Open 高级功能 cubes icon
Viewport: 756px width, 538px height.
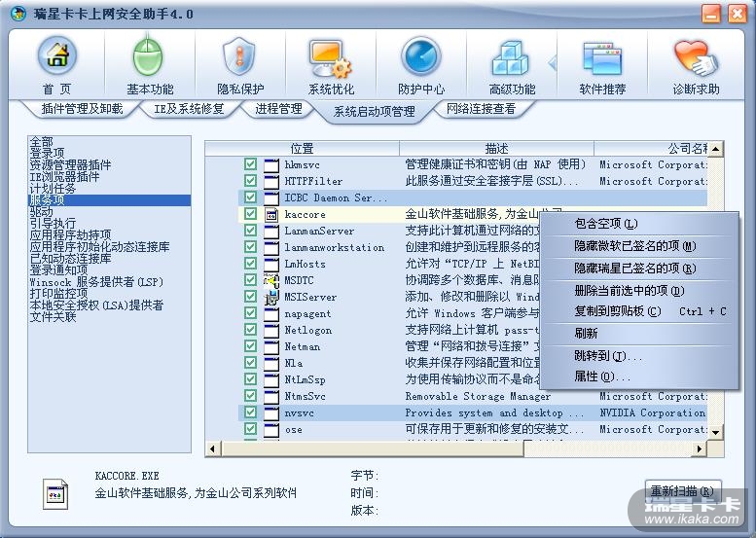511,58
